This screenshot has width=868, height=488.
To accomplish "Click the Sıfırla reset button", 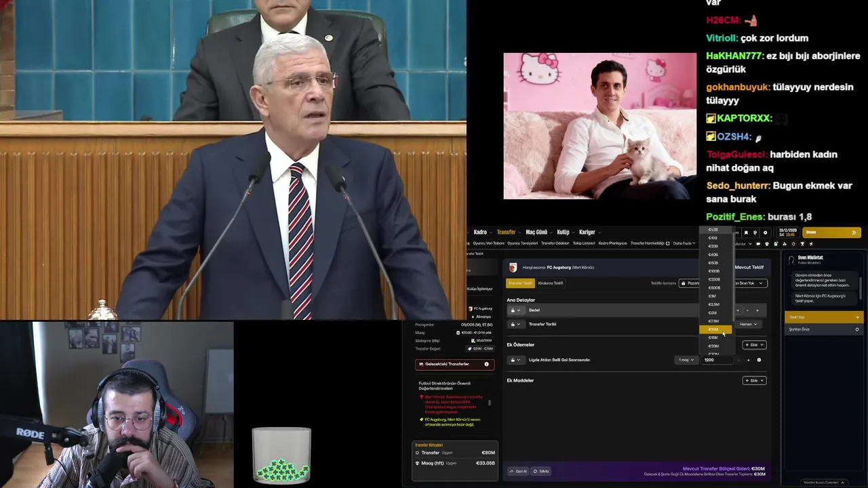I will 541,471.
